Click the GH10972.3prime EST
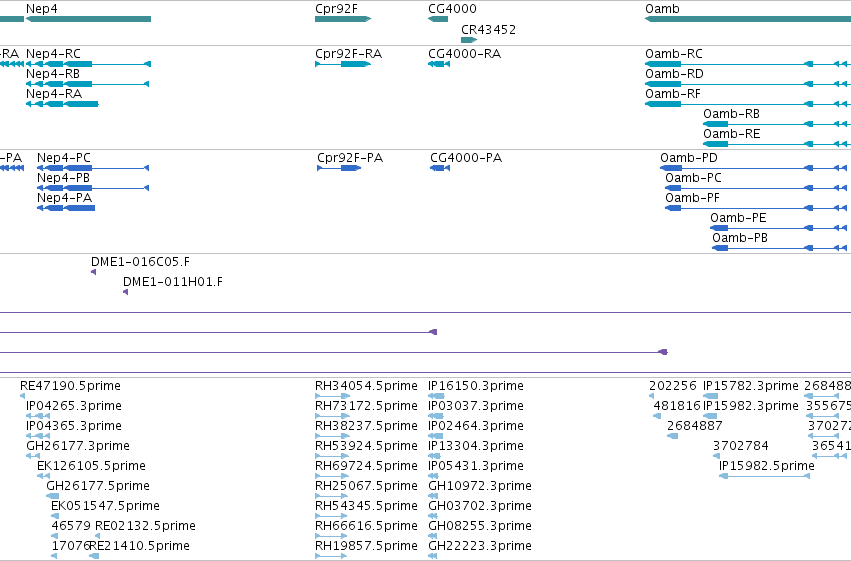Viewport: 851px width, 561px height. tap(433, 496)
